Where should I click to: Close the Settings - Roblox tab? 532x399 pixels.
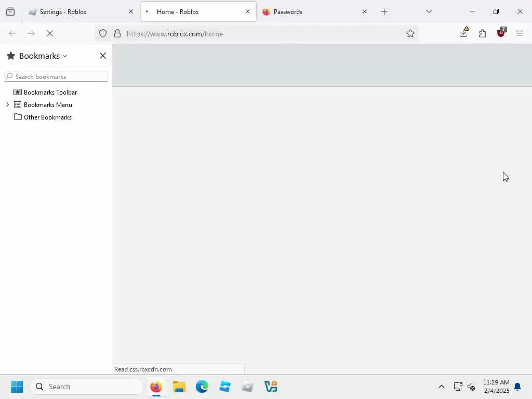[x=131, y=11]
